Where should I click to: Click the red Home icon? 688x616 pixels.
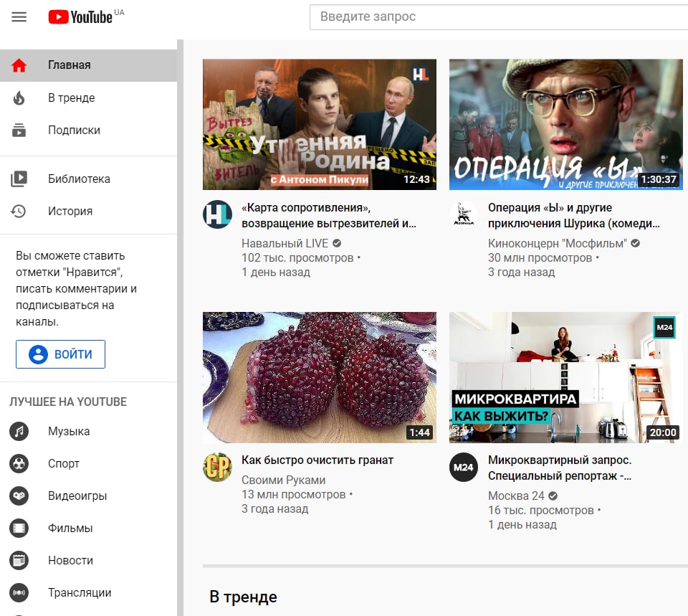19,65
